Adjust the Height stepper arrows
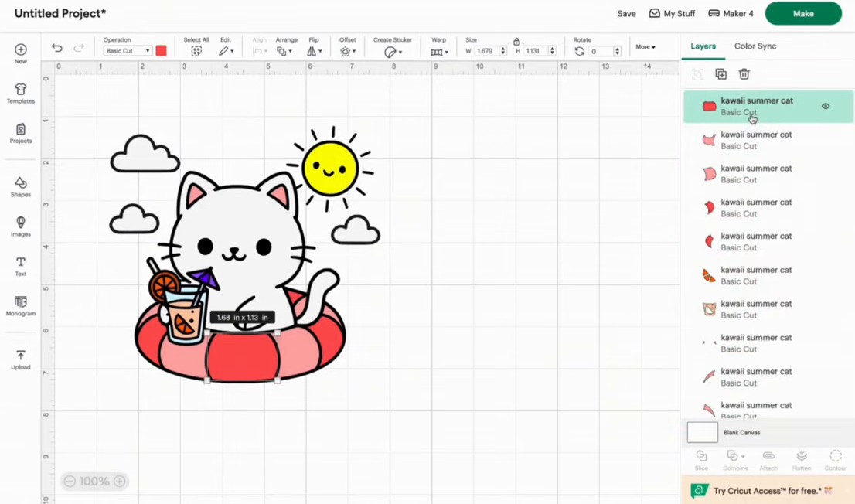 click(552, 51)
